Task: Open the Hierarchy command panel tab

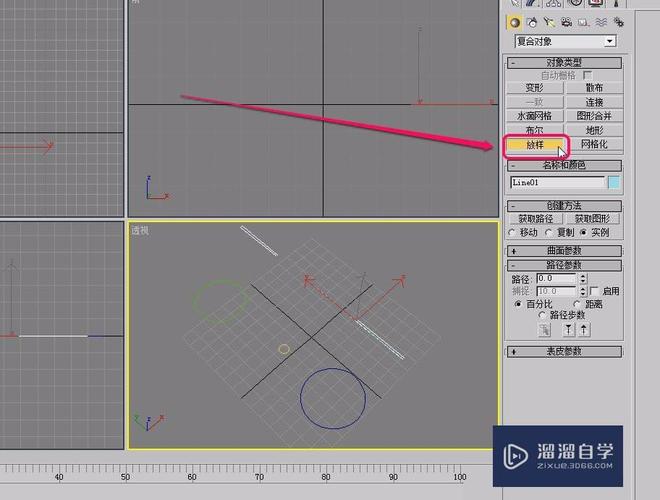Action: [554, 3]
